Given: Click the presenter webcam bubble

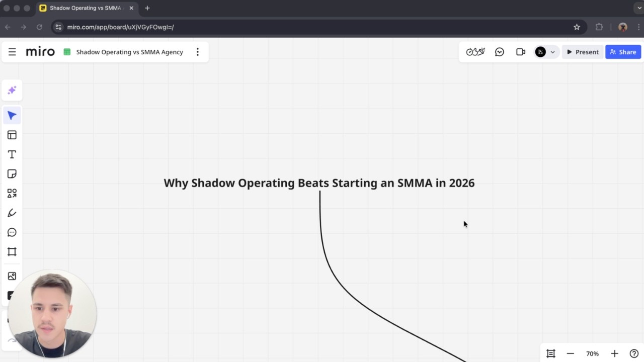Looking at the screenshot, I should [x=52, y=314].
